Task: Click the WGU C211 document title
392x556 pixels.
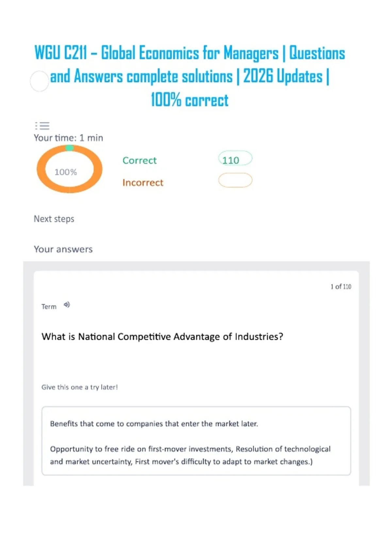Action: [189, 76]
